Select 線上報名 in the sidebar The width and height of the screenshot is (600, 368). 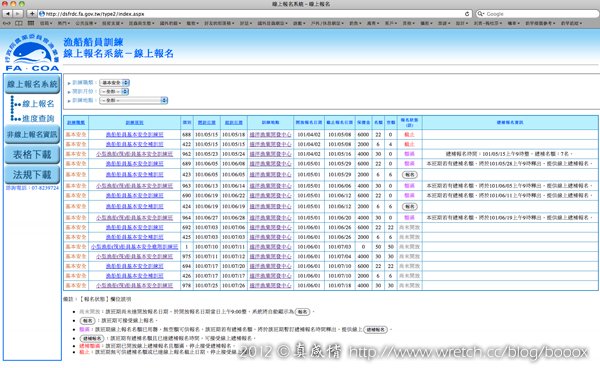[x=38, y=104]
